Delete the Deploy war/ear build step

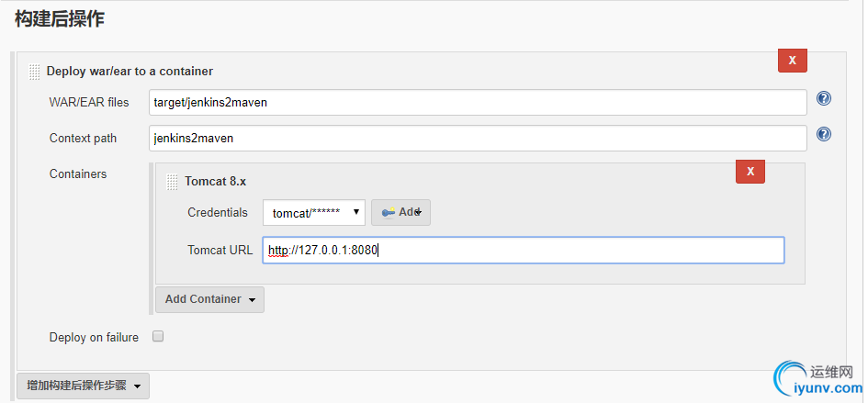point(792,61)
